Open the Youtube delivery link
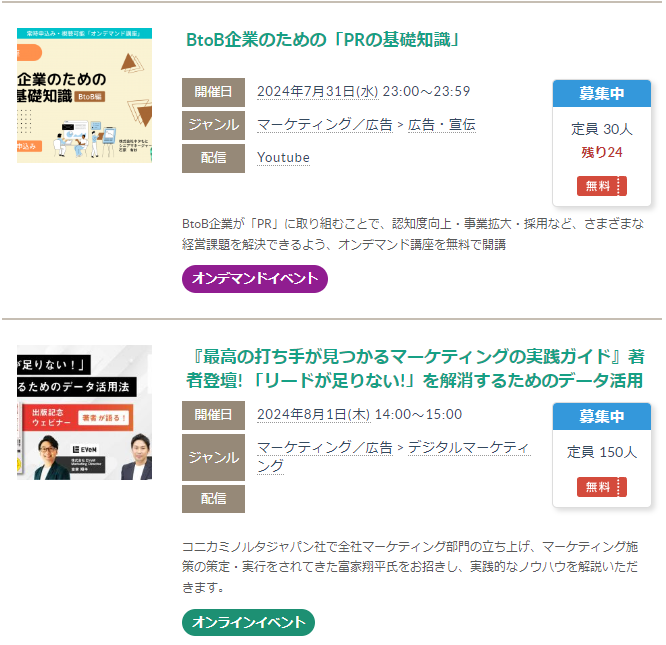Viewport: 666px width, 645px height. 283,158
